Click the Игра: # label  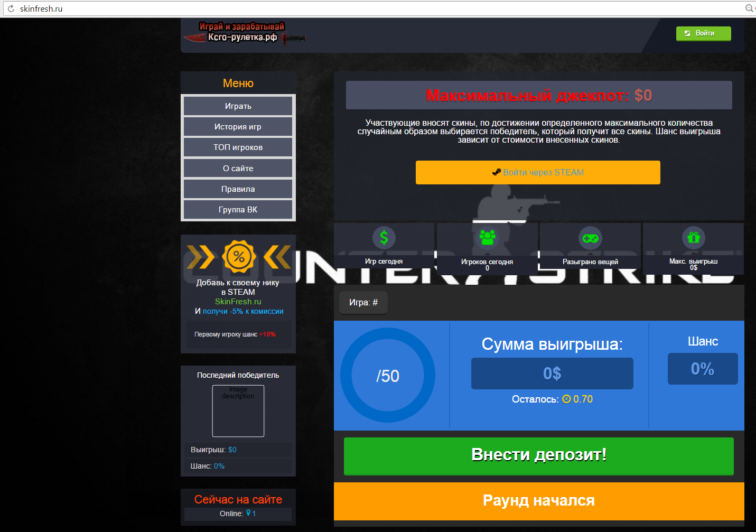pyautogui.click(x=363, y=303)
